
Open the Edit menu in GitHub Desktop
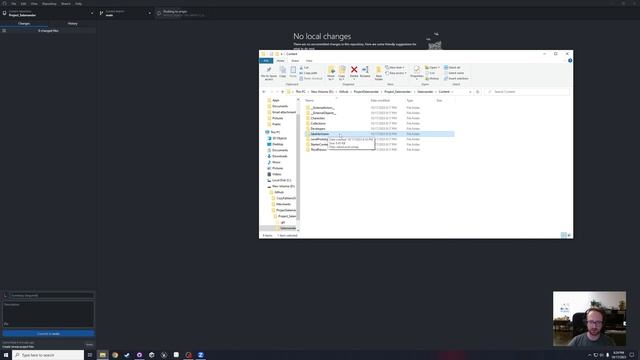[x=23, y=4]
